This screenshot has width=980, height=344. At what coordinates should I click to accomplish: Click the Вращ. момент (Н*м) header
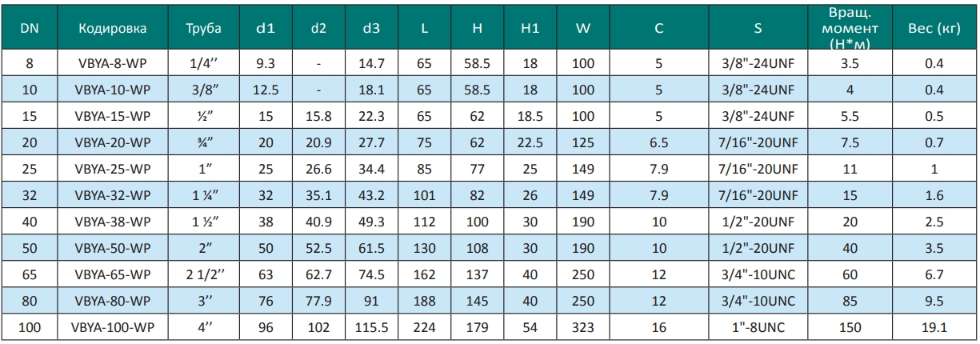pyautogui.click(x=850, y=28)
